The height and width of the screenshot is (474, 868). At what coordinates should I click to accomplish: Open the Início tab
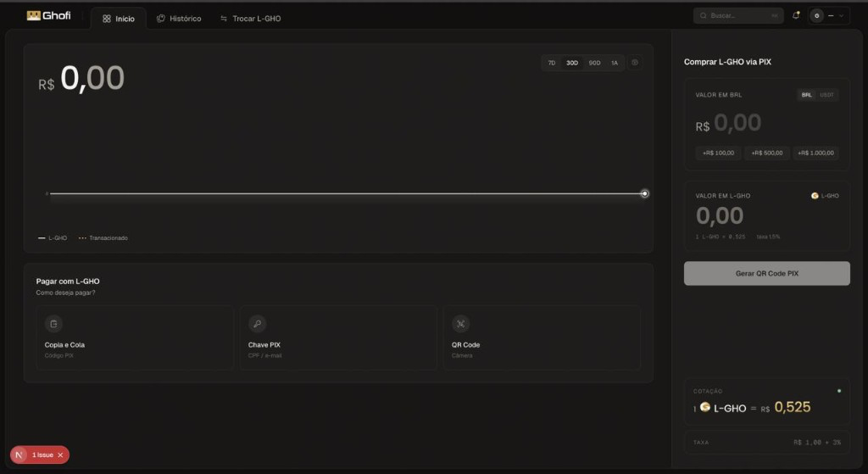click(119, 19)
